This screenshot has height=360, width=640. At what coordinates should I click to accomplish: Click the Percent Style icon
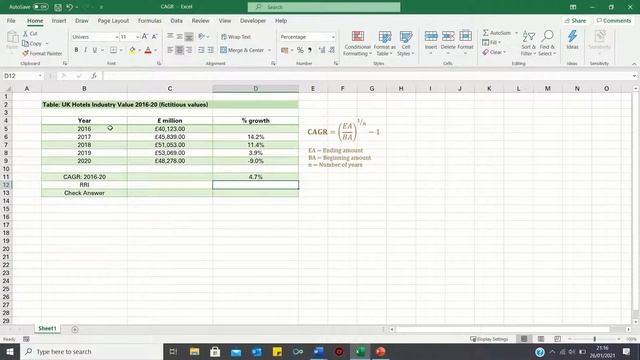300,50
